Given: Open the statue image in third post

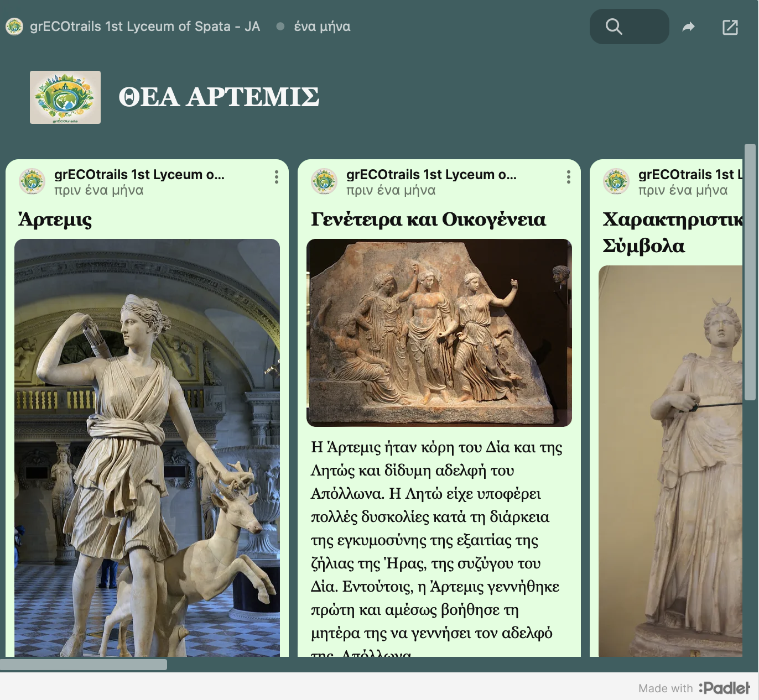Looking at the screenshot, I should [670, 460].
